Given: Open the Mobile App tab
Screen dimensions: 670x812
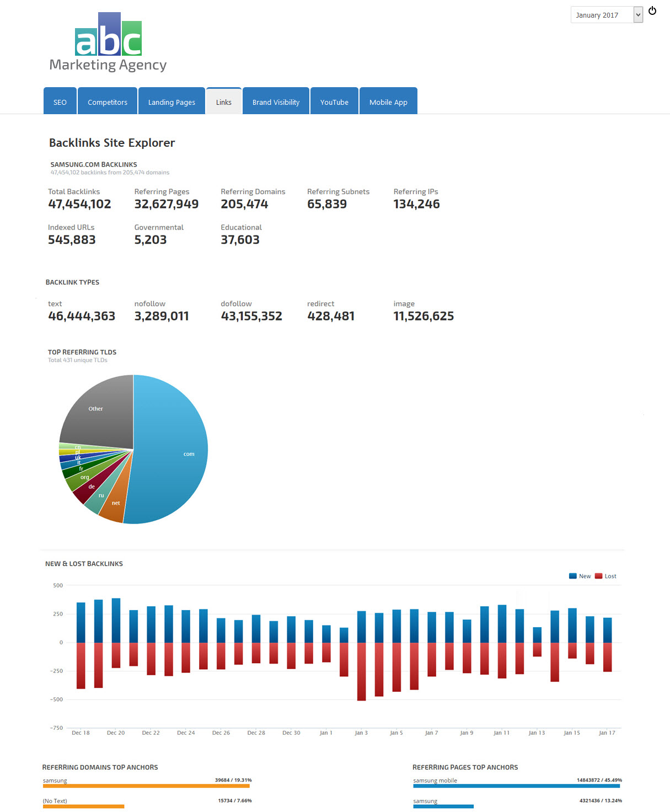Looking at the screenshot, I should [x=388, y=102].
